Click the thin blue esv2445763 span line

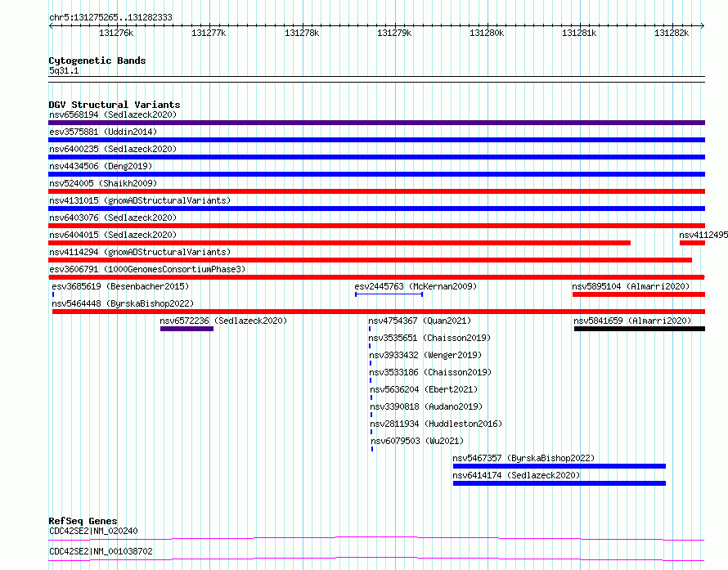389,294
